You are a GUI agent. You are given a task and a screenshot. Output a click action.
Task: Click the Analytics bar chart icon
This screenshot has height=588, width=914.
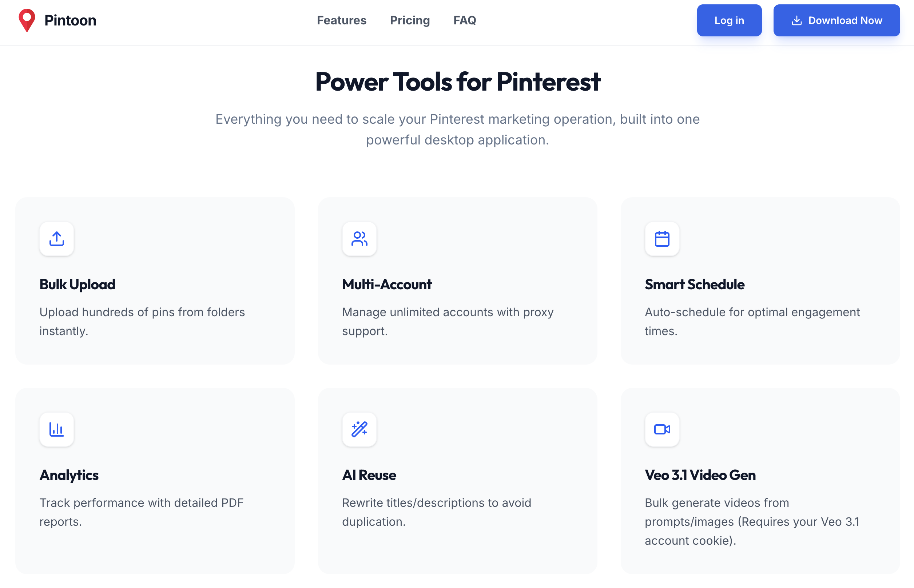tap(56, 429)
